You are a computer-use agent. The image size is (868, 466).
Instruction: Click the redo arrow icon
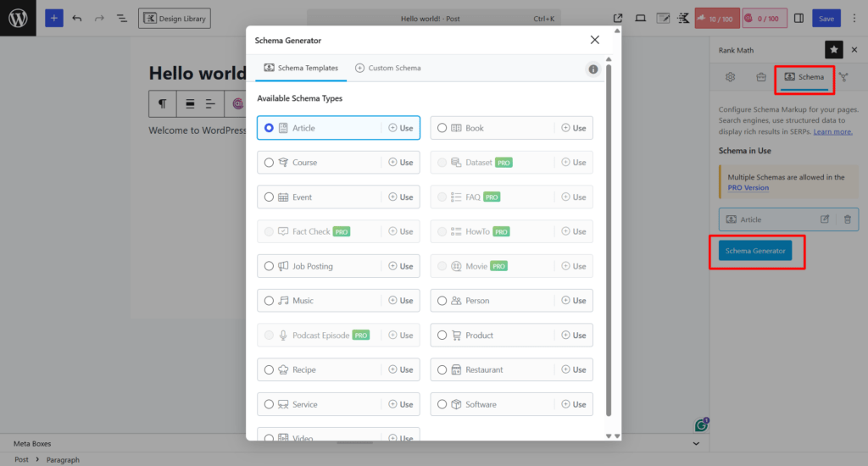(99, 19)
